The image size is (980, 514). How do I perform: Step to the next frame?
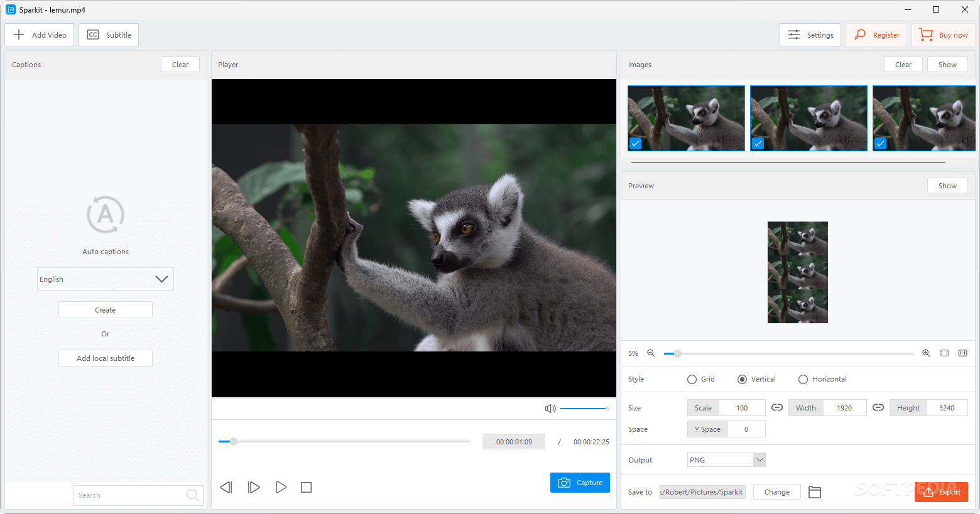point(254,487)
